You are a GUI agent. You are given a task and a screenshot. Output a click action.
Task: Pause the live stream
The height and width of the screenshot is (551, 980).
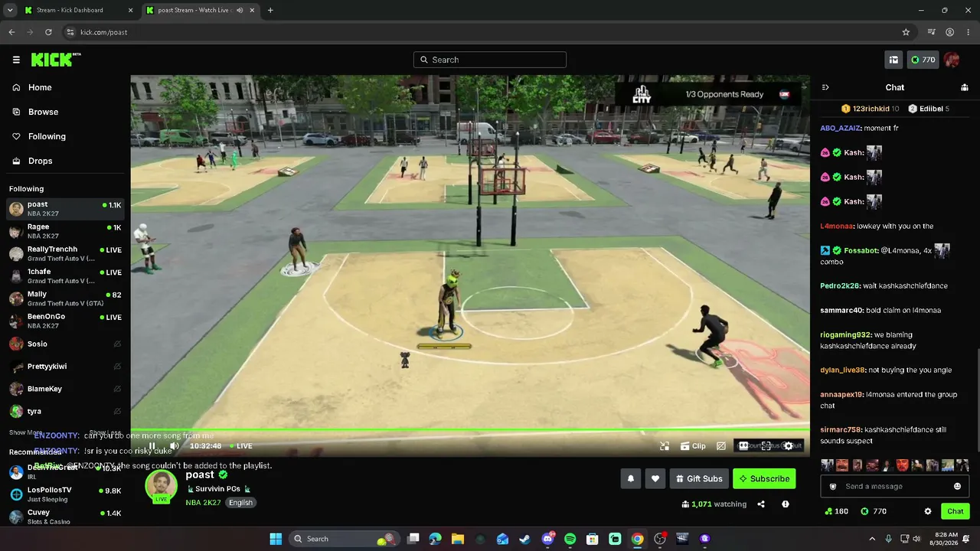pos(152,446)
